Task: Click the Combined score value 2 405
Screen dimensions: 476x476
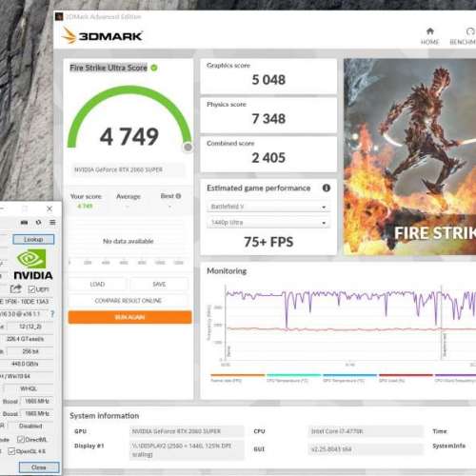Action: click(268, 158)
